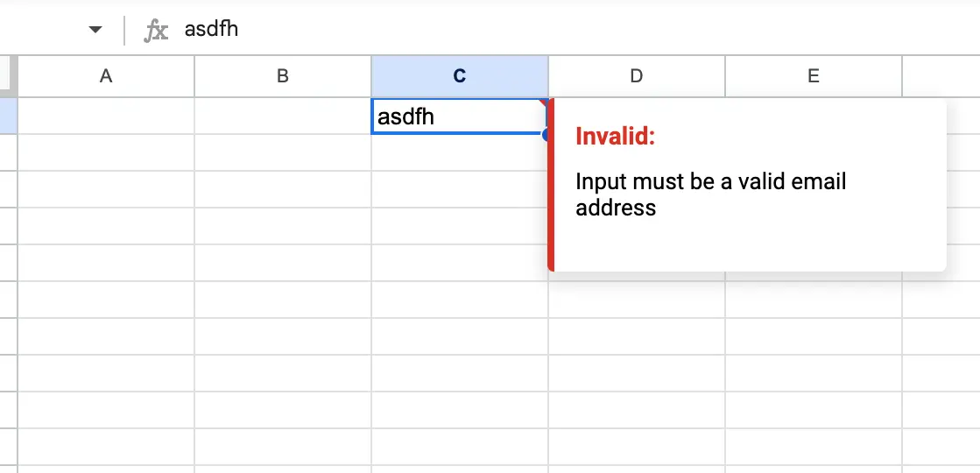
Task: Click the fx function icon
Action: coord(156,31)
